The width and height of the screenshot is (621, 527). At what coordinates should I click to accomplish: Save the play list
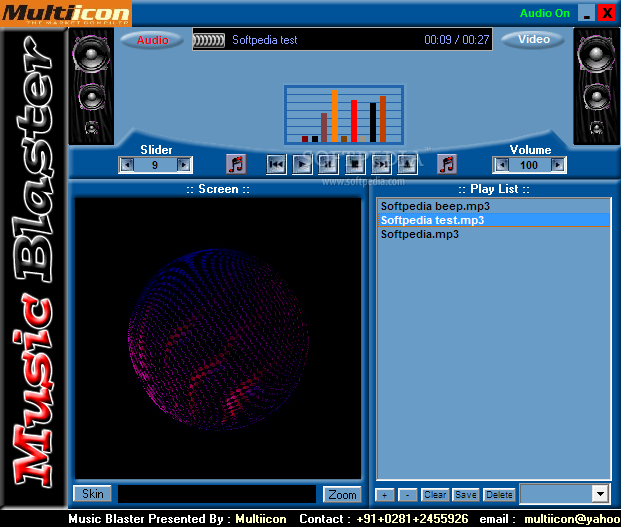point(466,495)
